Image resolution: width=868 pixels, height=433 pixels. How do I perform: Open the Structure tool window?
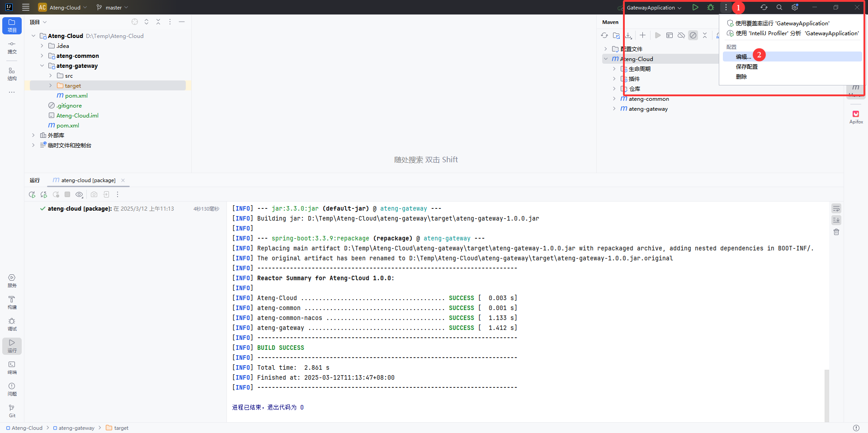click(x=12, y=74)
